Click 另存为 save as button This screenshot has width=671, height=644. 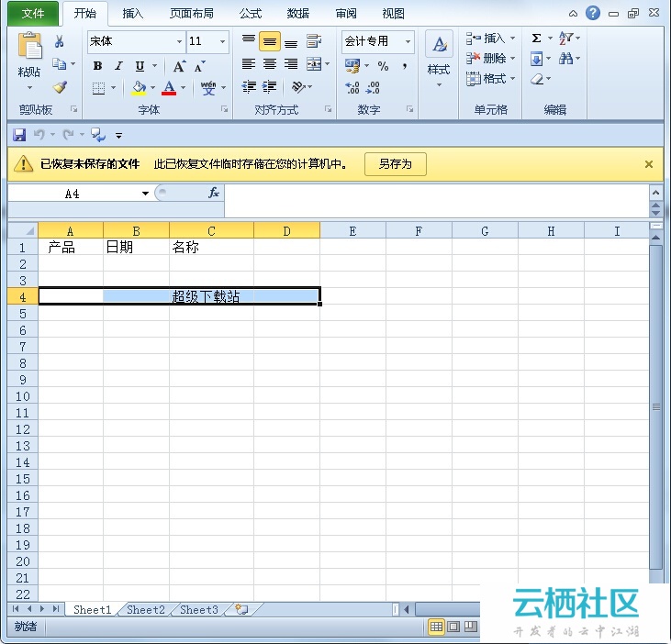pyautogui.click(x=395, y=164)
